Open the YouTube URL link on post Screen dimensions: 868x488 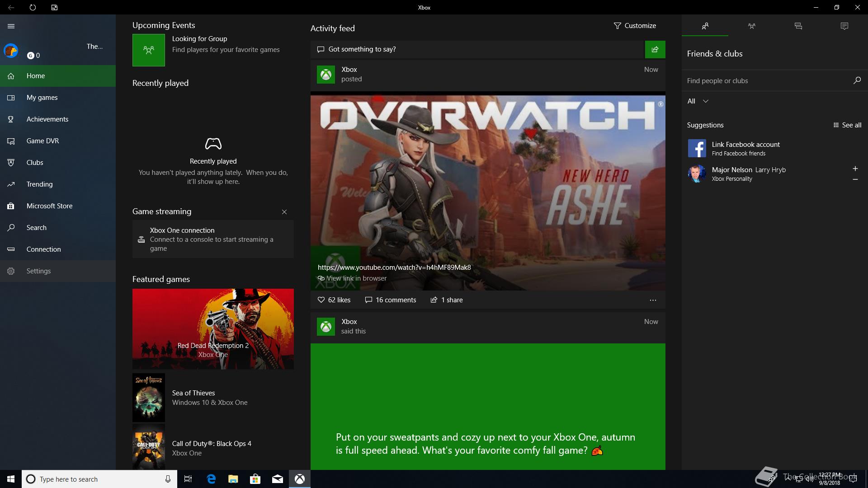click(x=394, y=267)
